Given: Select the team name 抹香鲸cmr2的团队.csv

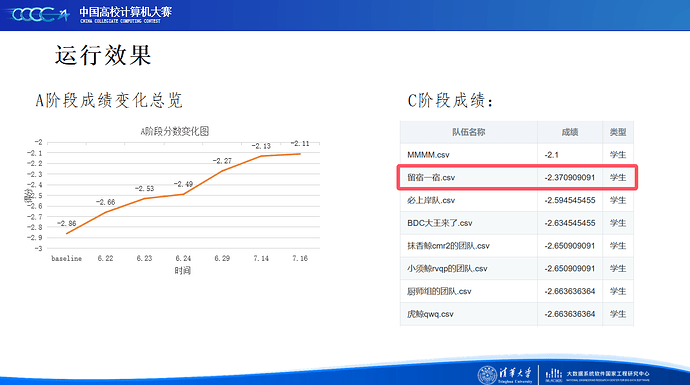Looking at the screenshot, I should point(448,246).
